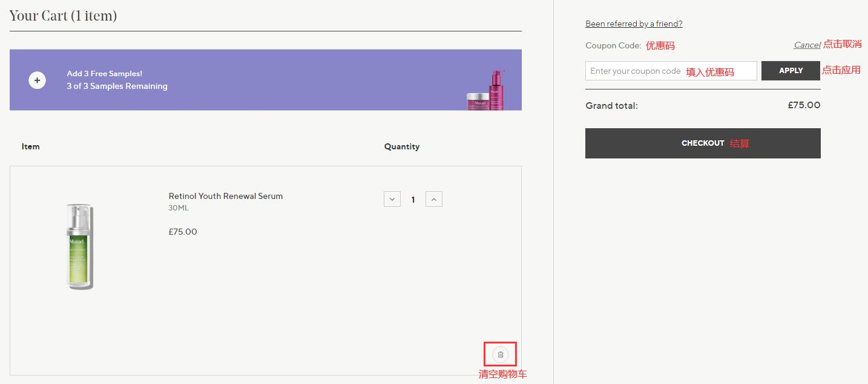Open the Retinol Youth Renewal Serum product link

pyautogui.click(x=226, y=196)
